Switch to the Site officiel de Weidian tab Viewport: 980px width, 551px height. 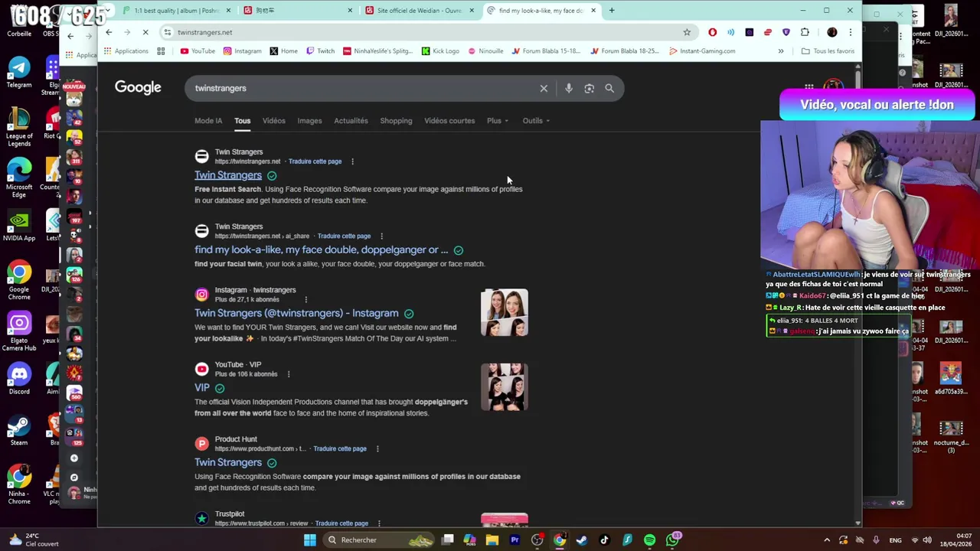click(x=419, y=11)
